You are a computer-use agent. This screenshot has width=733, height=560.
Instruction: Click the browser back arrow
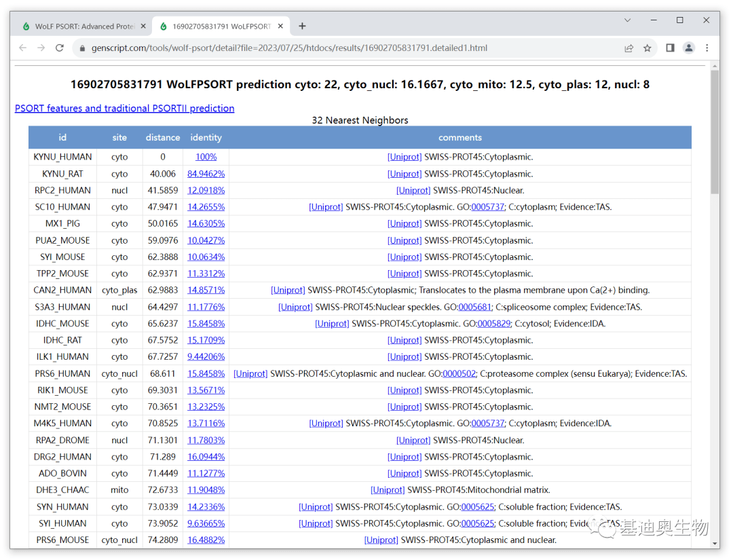click(22, 48)
